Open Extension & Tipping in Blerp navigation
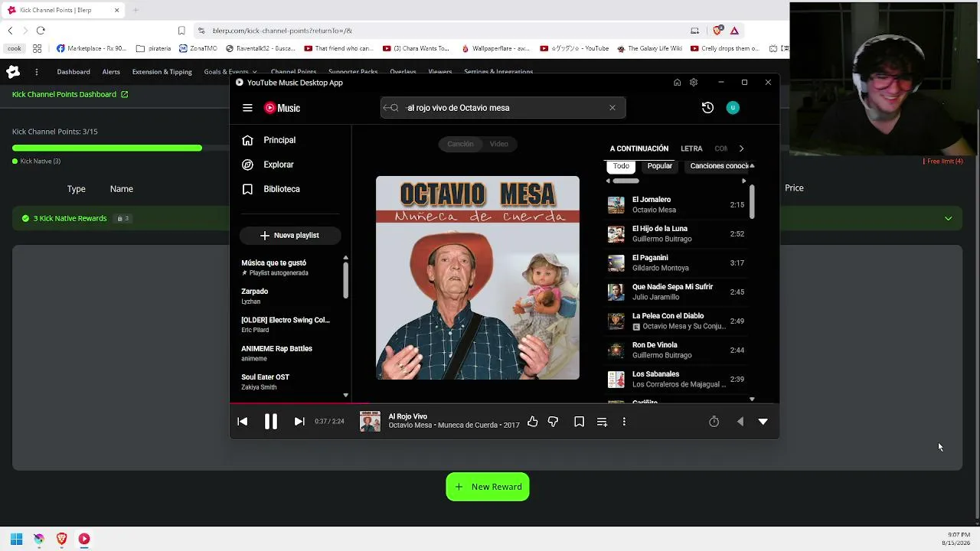Viewport: 980px width, 551px height. [x=162, y=72]
